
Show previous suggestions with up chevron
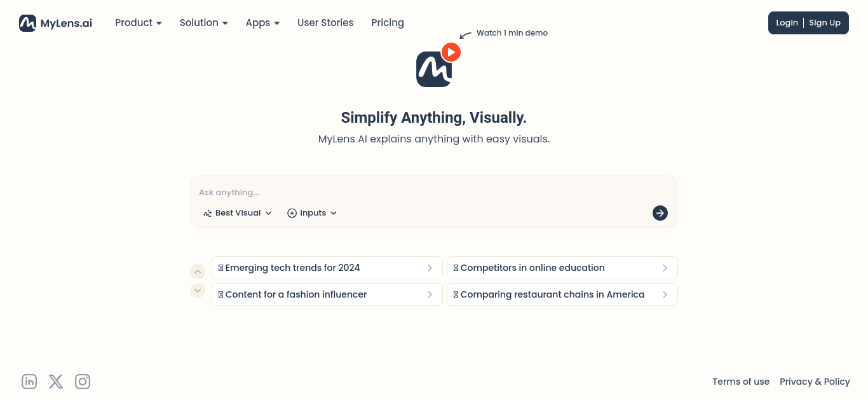coord(198,272)
